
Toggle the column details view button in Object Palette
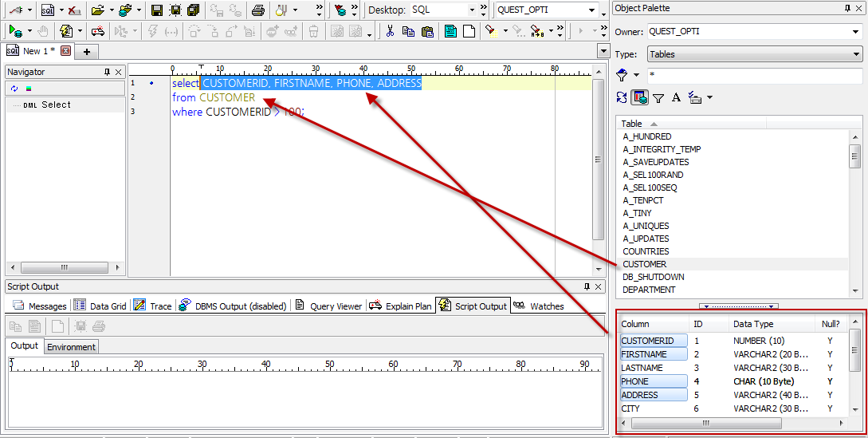(x=639, y=97)
